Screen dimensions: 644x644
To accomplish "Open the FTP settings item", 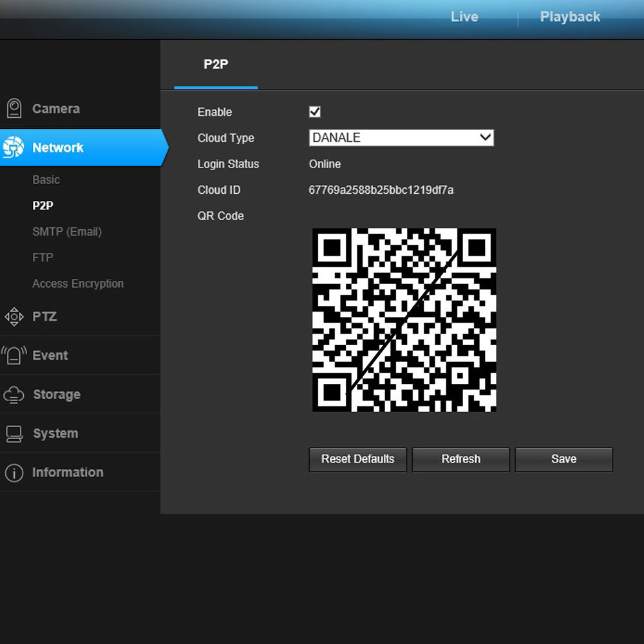I will (43, 258).
